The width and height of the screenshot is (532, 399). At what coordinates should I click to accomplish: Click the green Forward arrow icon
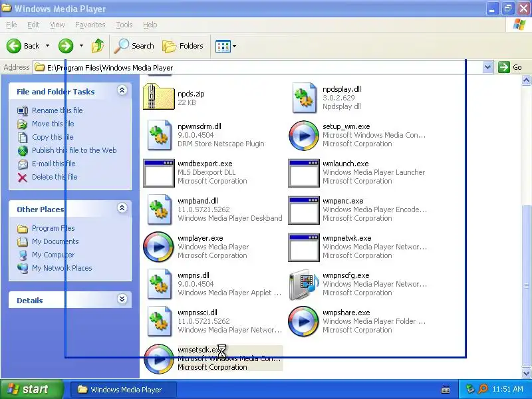point(66,46)
